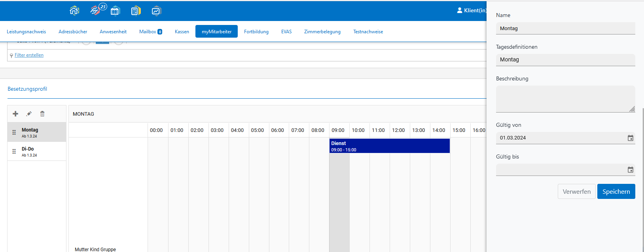The image size is (644, 252).
Task: Open the home icon in top bar
Action: click(x=74, y=11)
